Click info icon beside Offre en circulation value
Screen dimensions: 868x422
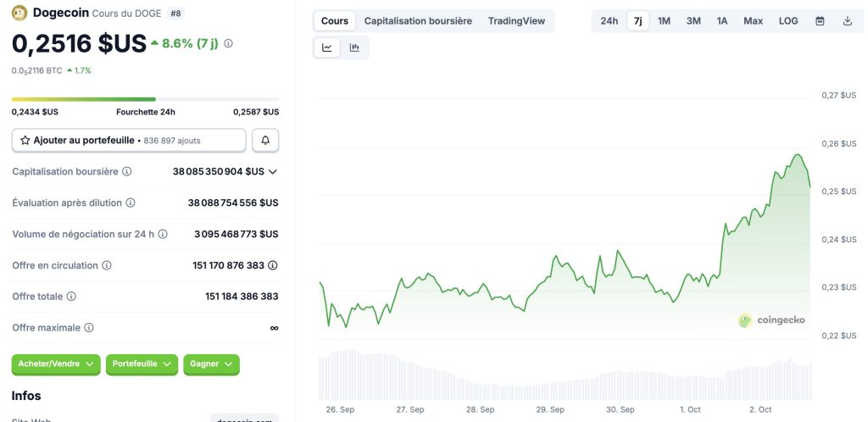[273, 265]
